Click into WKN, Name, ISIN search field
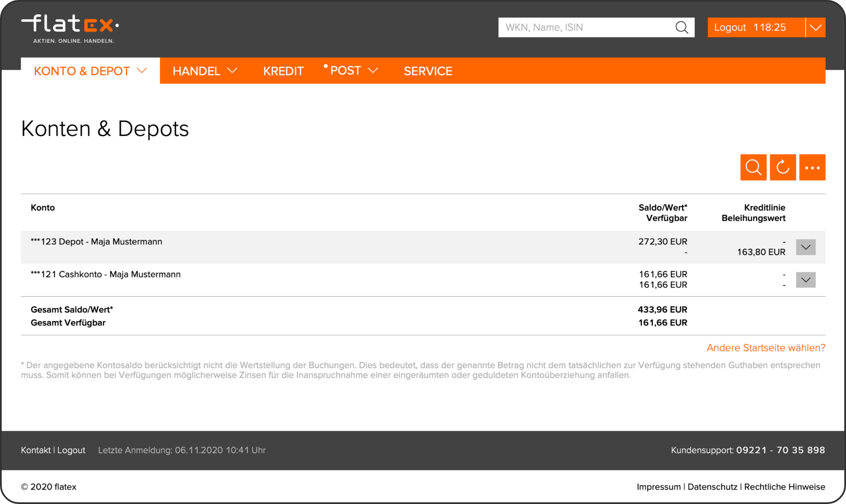Viewport: 846px width, 504px height. pyautogui.click(x=585, y=27)
